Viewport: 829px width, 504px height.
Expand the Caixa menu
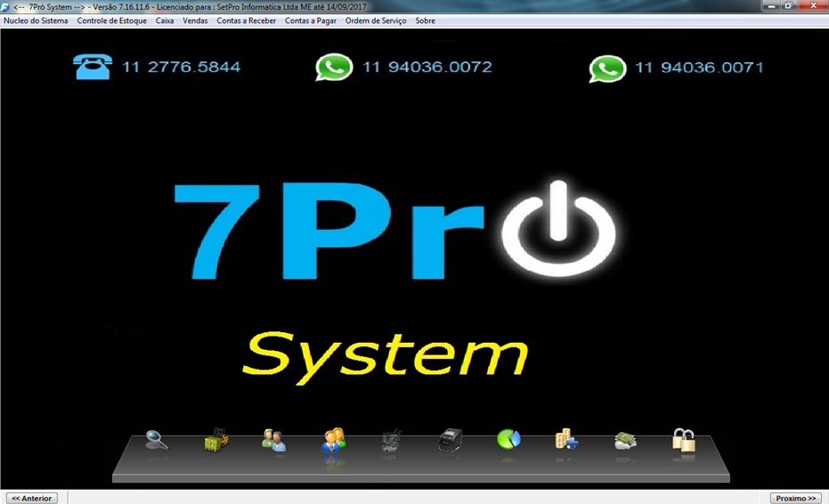pos(165,20)
